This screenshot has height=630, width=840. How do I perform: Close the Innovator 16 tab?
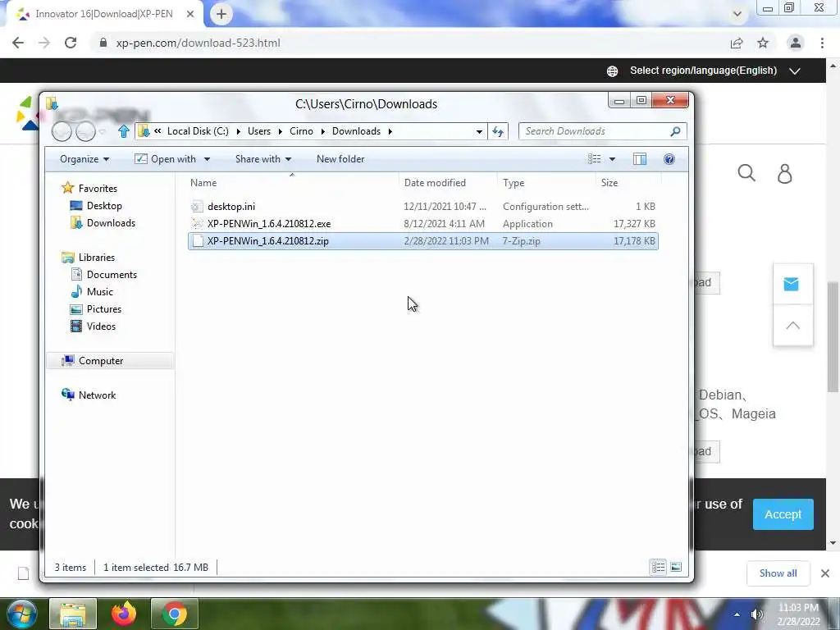[x=190, y=14]
